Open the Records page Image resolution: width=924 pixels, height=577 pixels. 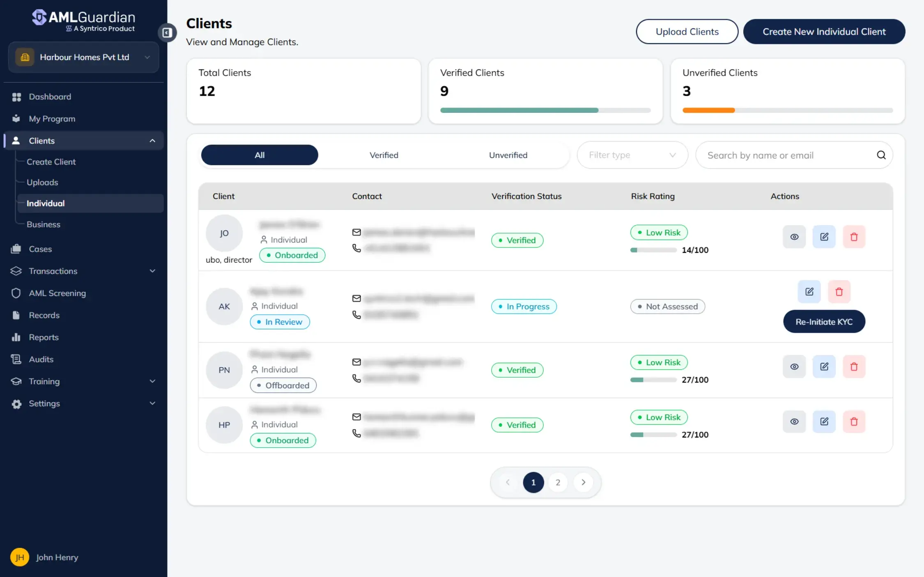(x=44, y=315)
